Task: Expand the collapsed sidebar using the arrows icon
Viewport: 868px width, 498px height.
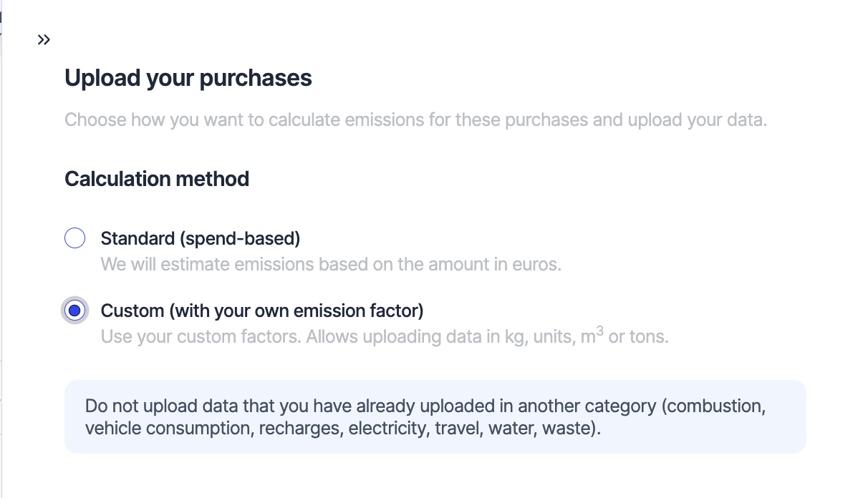Action: (x=44, y=39)
